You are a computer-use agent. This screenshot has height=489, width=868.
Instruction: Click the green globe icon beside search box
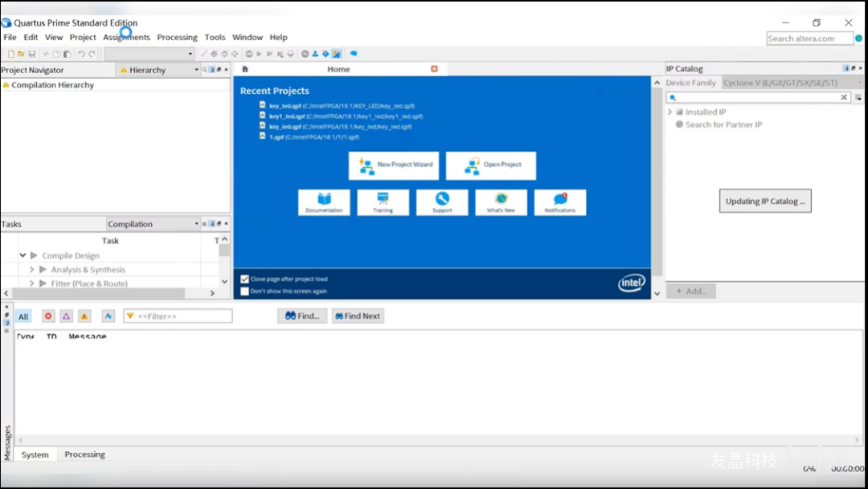click(858, 39)
